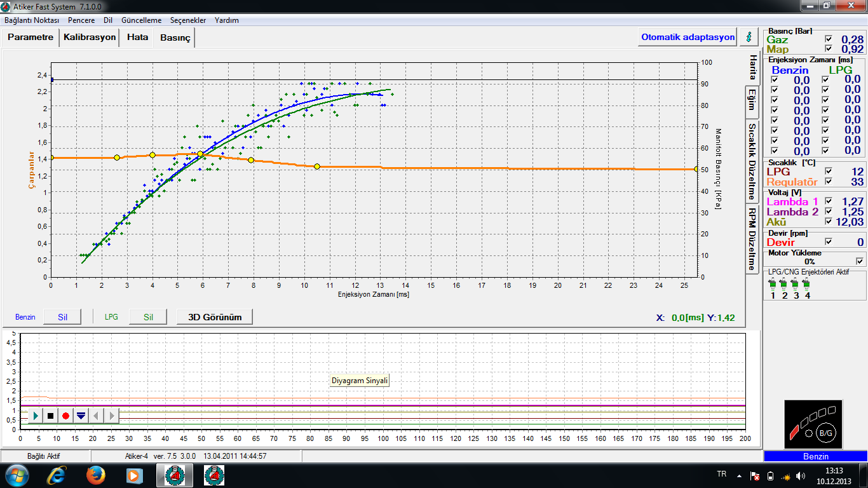Show hidden tray icons arrow
This screenshot has width=868, height=488.
(x=738, y=475)
